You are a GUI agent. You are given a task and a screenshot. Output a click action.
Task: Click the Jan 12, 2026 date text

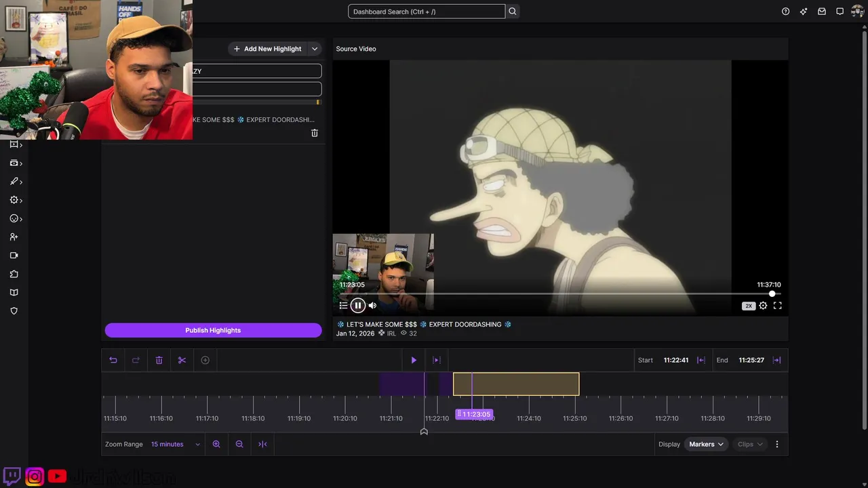tap(355, 333)
